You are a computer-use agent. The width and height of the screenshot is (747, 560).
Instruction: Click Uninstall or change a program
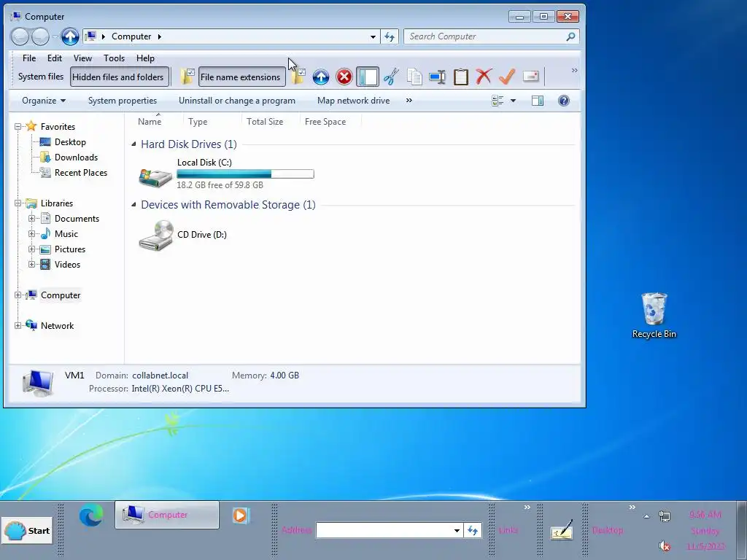pyautogui.click(x=237, y=101)
